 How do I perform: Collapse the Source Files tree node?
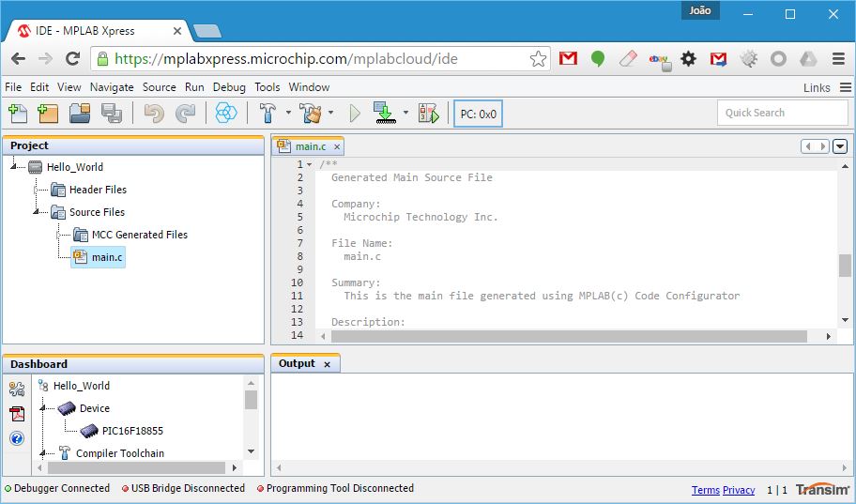36,211
